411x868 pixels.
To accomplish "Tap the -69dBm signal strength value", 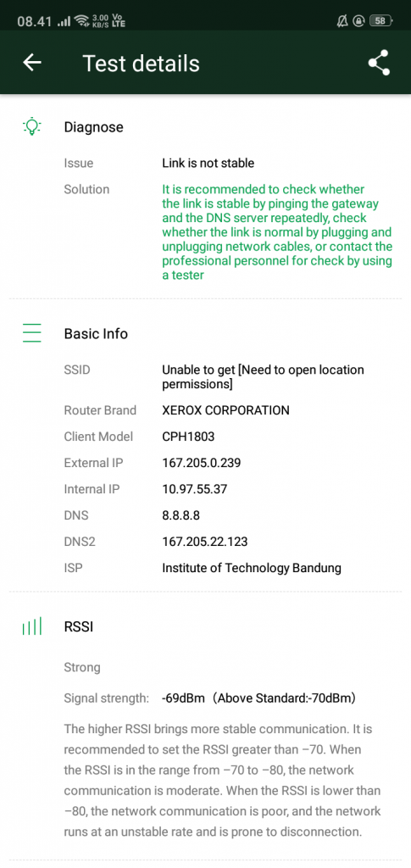I will 184,698.
